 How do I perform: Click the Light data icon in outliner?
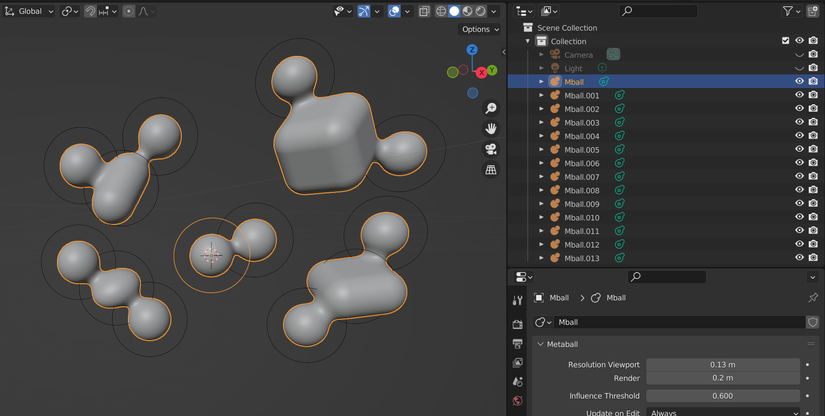[602, 68]
